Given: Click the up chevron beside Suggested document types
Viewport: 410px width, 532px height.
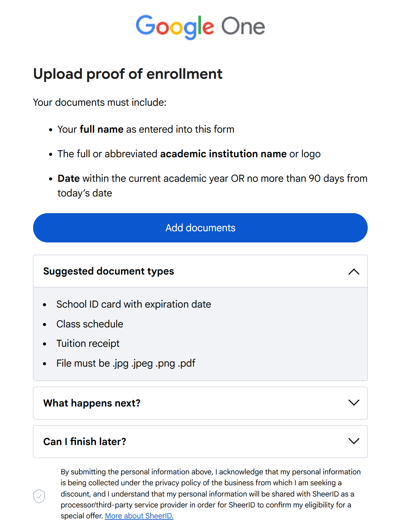Looking at the screenshot, I should point(354,271).
